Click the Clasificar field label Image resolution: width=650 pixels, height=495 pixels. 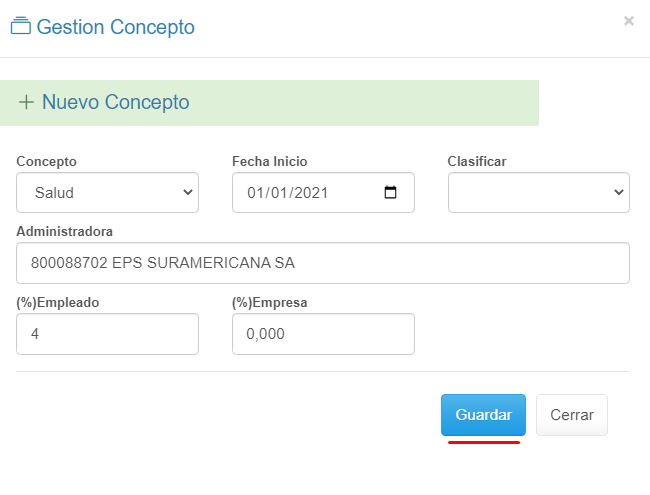477,161
